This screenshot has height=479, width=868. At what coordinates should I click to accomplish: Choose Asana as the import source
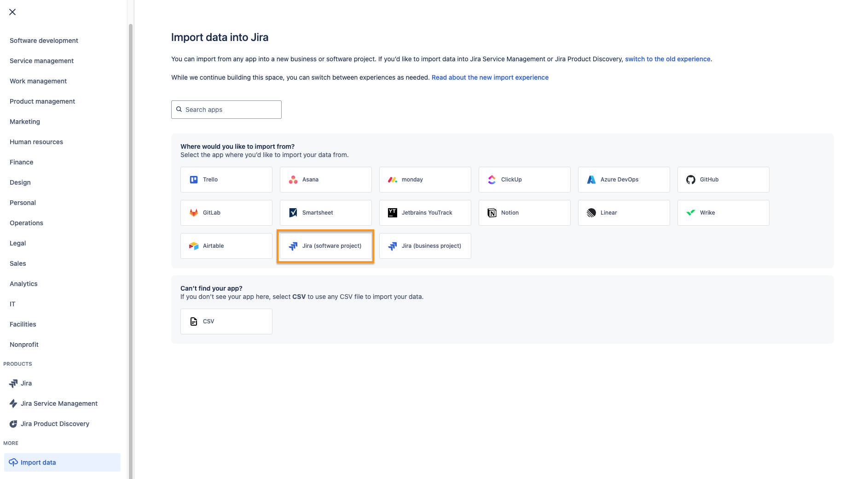[325, 179]
